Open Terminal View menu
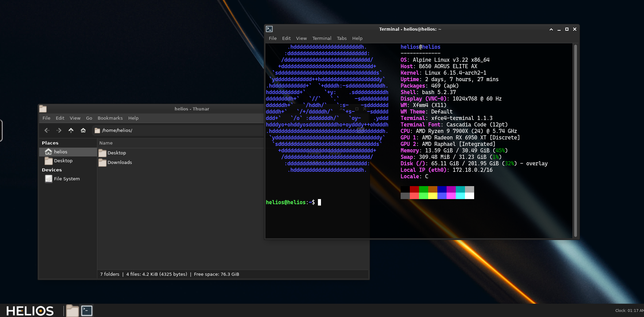644x317 pixels. point(301,38)
